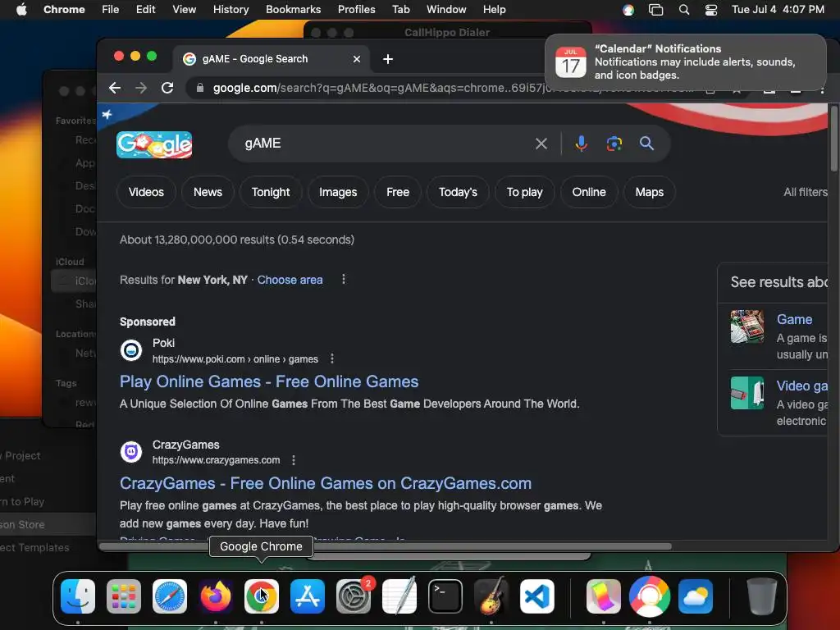Open the Window menu in menu bar
Viewport: 840px width, 630px height.
(446, 10)
